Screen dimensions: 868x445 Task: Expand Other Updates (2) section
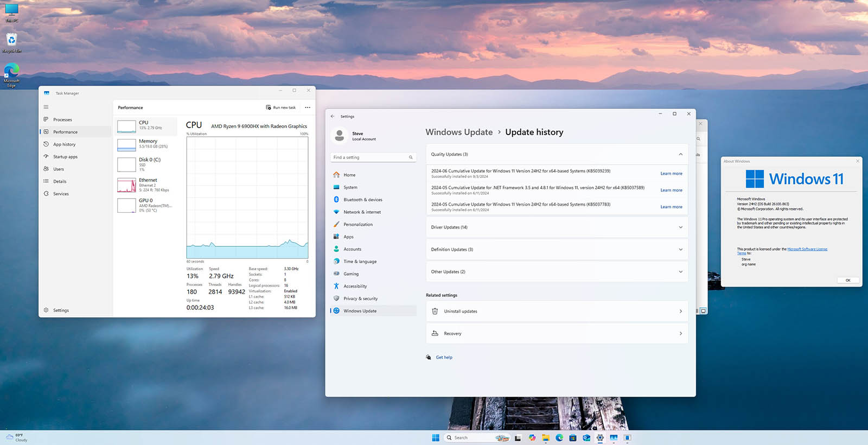click(x=557, y=272)
